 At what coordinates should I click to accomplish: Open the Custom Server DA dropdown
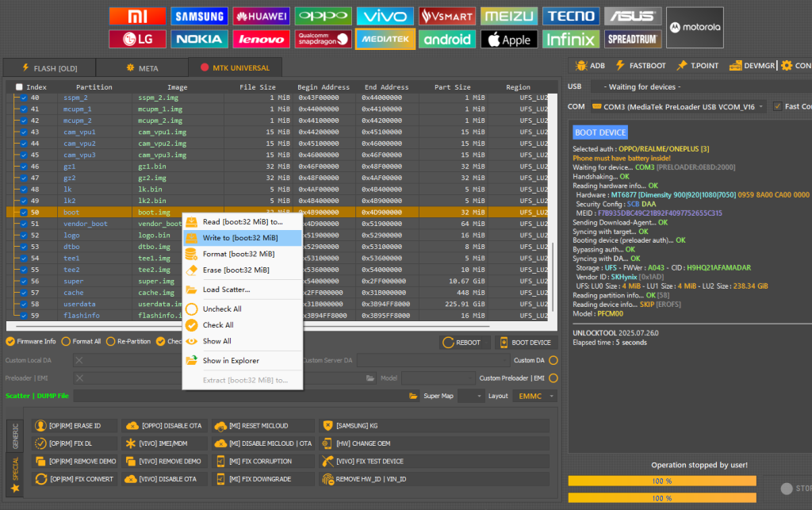tap(434, 360)
